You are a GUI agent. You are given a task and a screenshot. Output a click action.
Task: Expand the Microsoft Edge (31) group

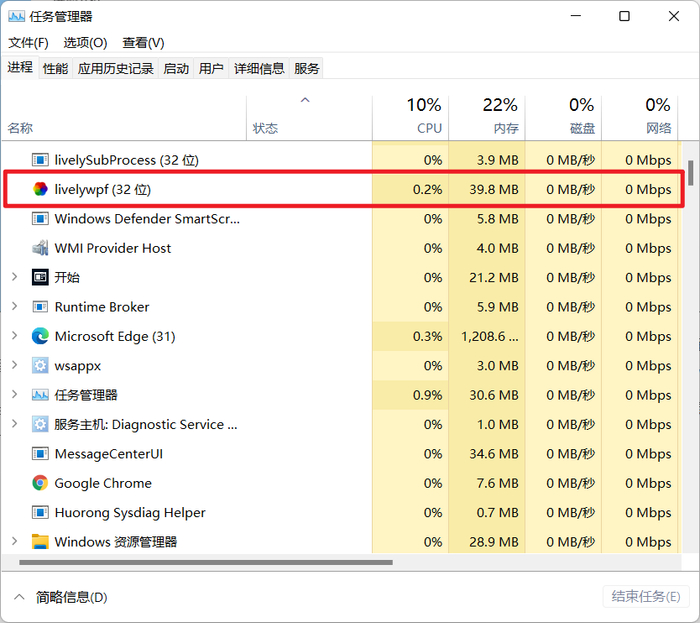click(x=14, y=336)
